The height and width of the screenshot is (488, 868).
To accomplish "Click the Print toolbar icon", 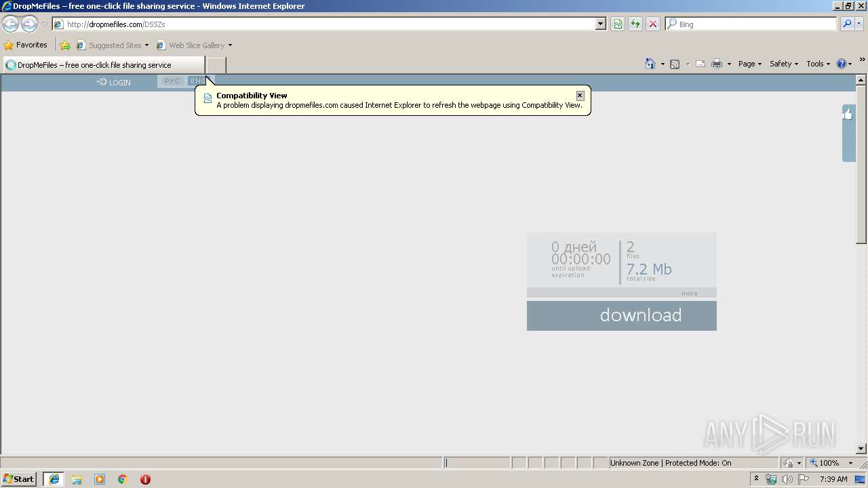I will [x=717, y=64].
